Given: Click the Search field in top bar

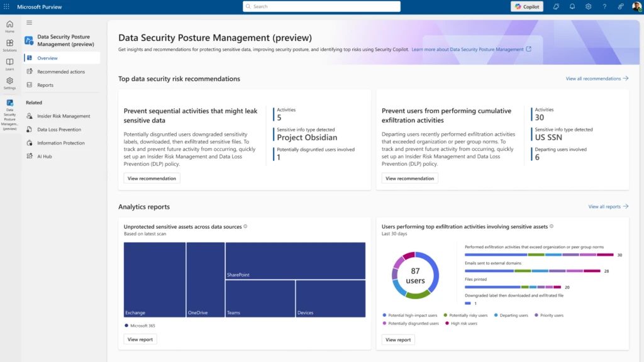Looking at the screenshot, I should [321, 6].
